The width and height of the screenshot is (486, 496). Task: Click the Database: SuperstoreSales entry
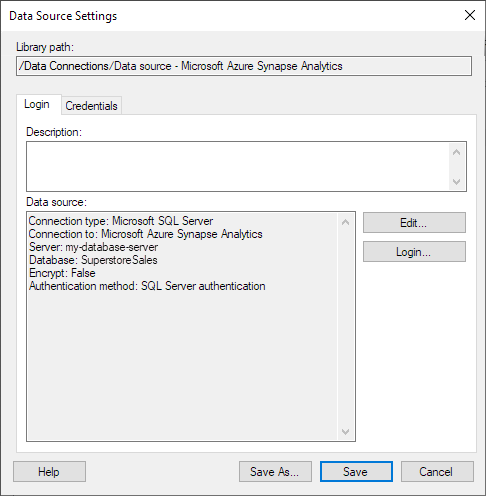click(93, 260)
